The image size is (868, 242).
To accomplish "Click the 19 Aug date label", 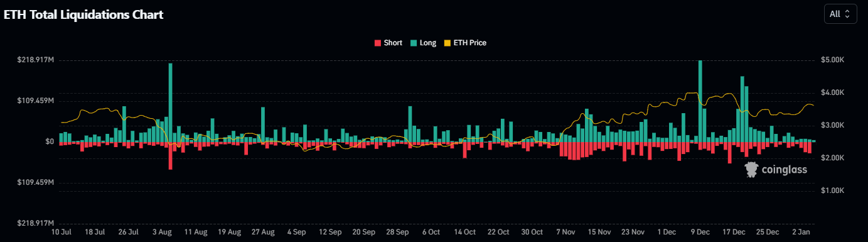I will click(229, 232).
